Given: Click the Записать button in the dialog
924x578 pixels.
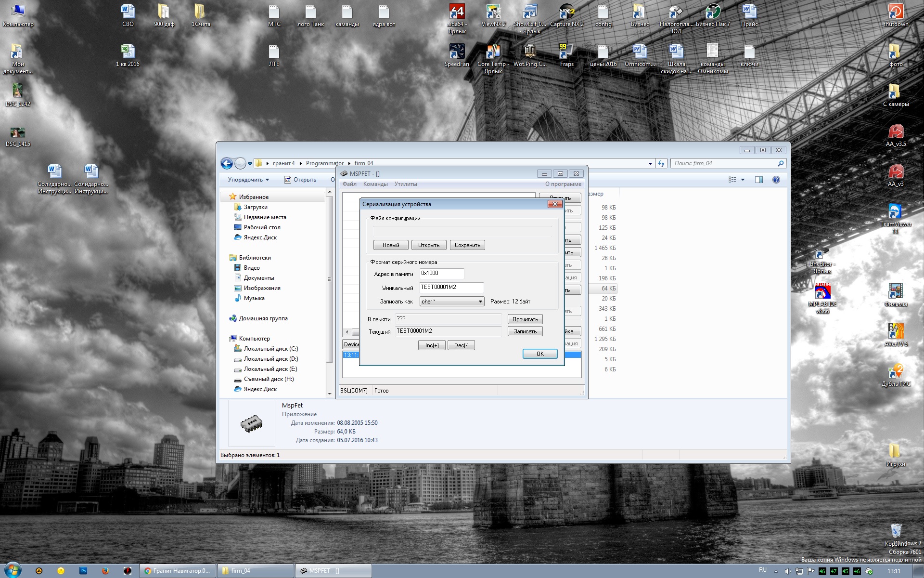Looking at the screenshot, I should (525, 331).
